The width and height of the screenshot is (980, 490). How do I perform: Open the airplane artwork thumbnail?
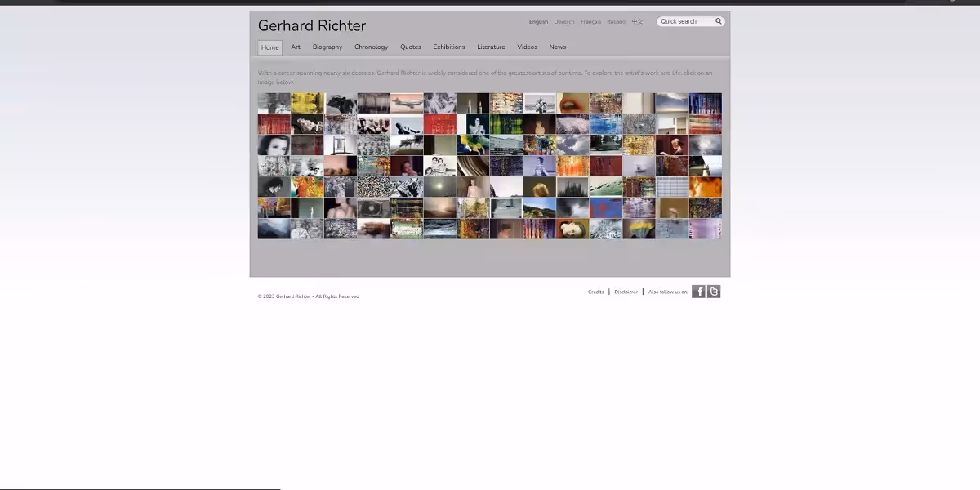coord(408,102)
